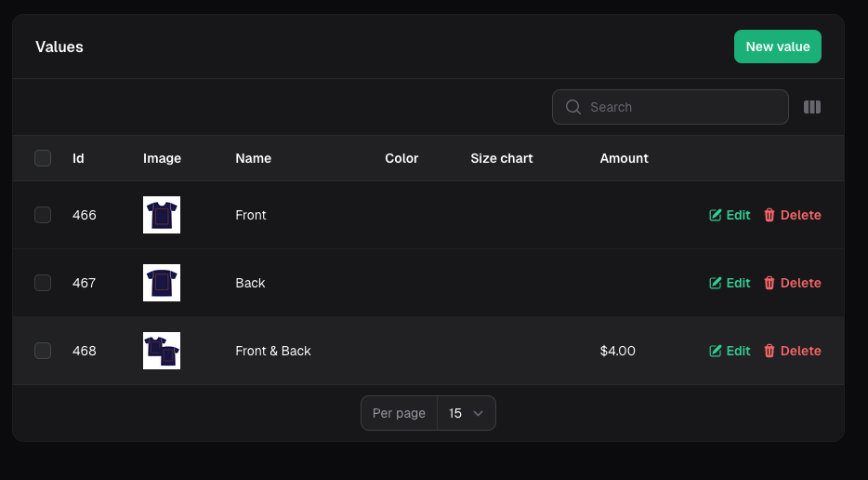Click the Back t-shirt thumbnail image

162,283
